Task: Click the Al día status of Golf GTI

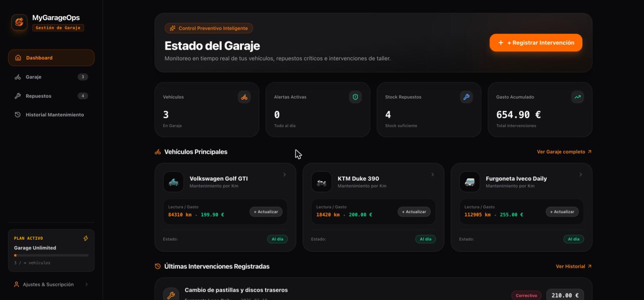Action: [x=277, y=239]
